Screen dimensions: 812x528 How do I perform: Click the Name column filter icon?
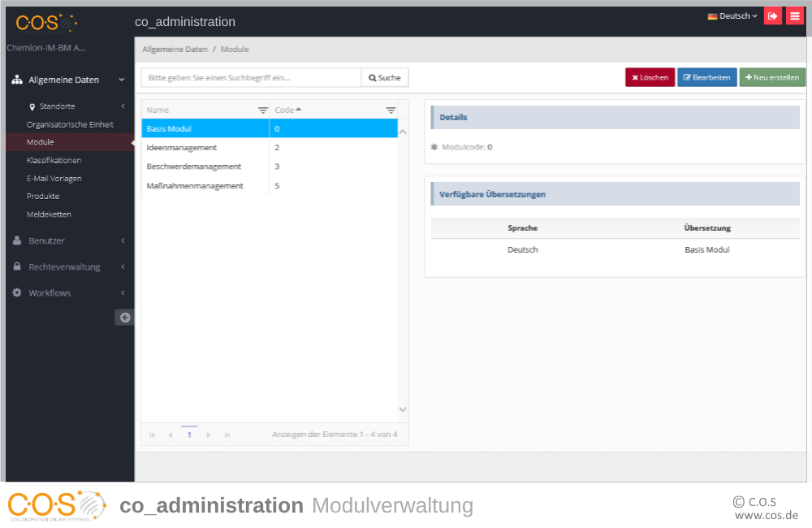pyautogui.click(x=262, y=110)
